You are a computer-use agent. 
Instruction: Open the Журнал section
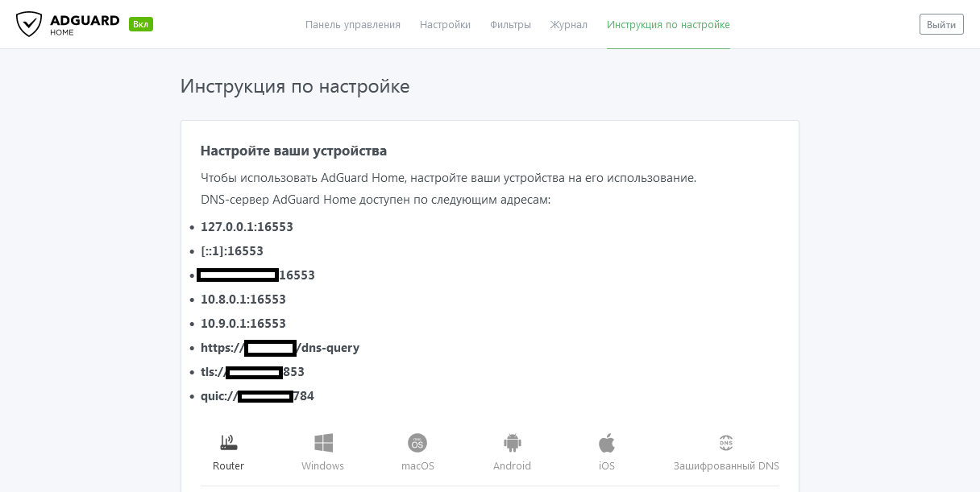click(x=568, y=24)
